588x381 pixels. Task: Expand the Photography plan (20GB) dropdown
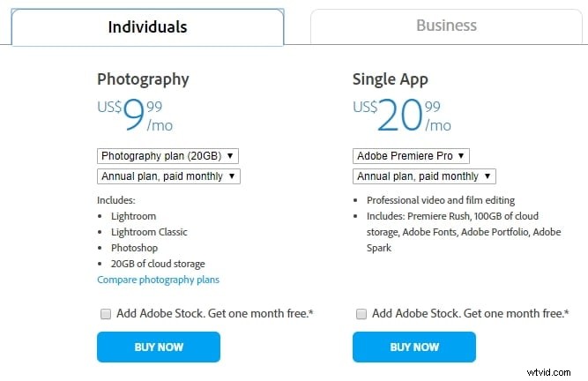(167, 156)
